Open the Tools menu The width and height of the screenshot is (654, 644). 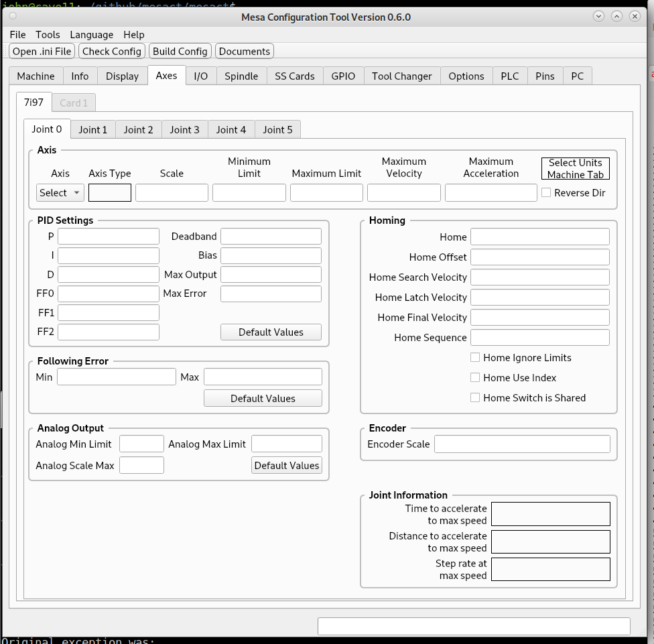(x=48, y=35)
